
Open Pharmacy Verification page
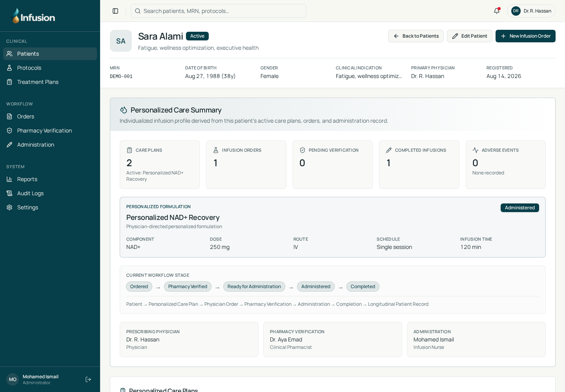click(50, 131)
